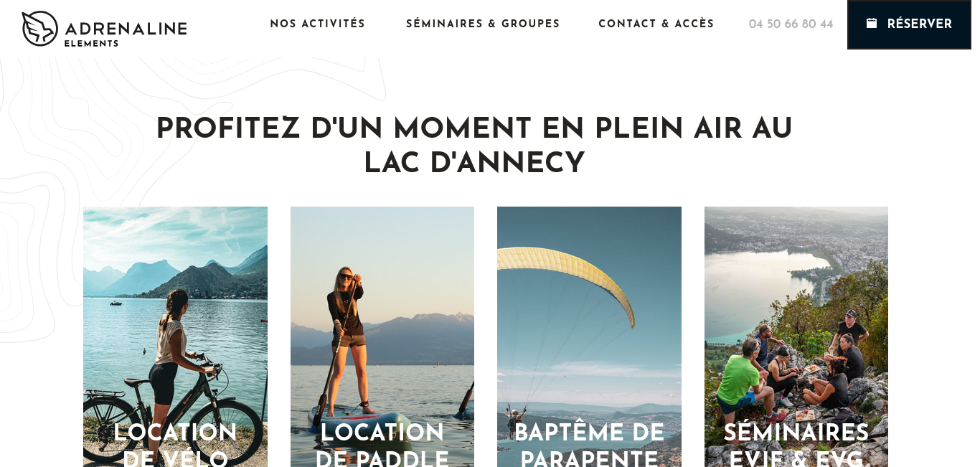Click the calendar icon in Réserver button
The image size is (980, 467).
(872, 24)
